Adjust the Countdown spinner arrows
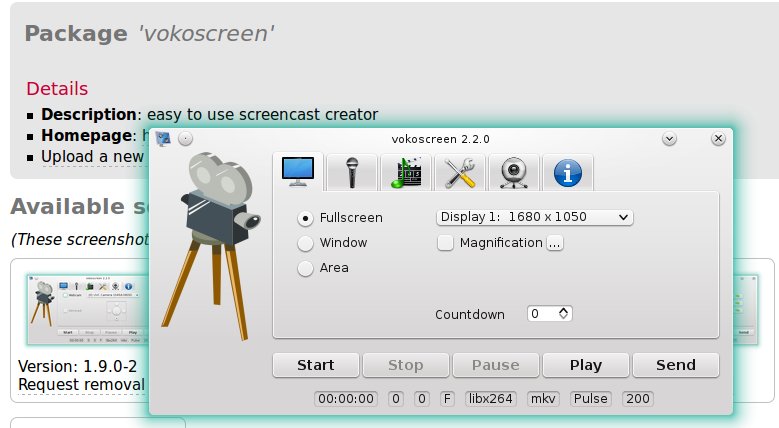 click(563, 313)
